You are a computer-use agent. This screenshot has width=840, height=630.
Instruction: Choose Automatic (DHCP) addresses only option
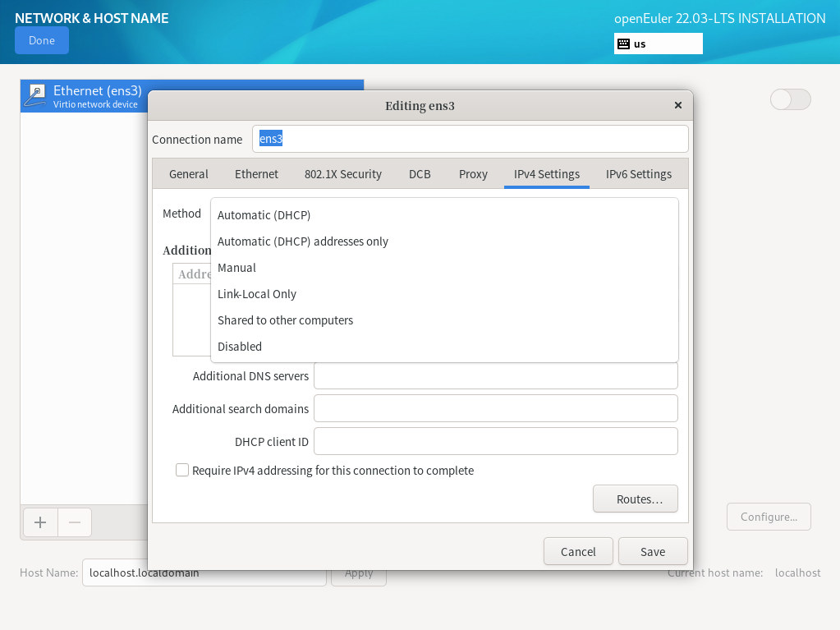(445, 241)
